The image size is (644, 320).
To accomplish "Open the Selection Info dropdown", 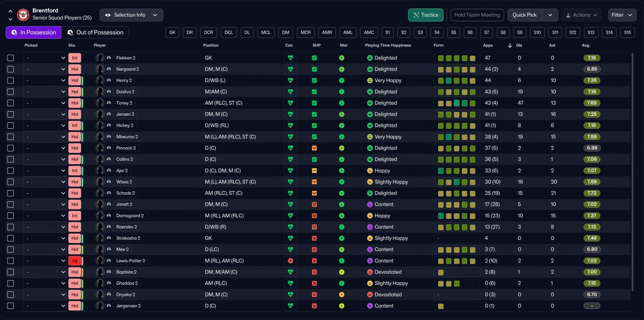I will pyautogui.click(x=131, y=15).
